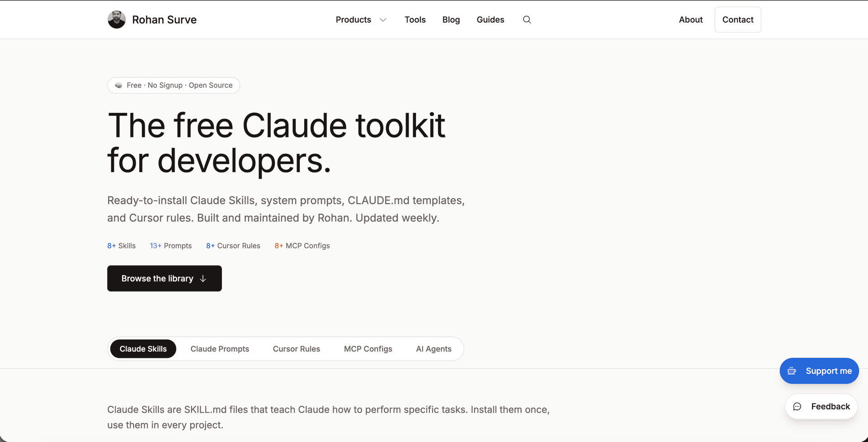Open the Products navigation item
This screenshot has width=868, height=442.
coord(353,19)
